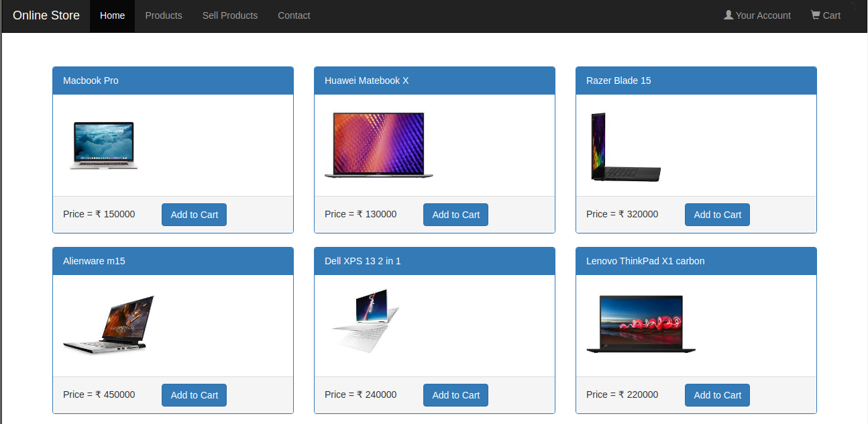Click the shopping cart icon in navbar
Viewport: 868px width, 424px height.
815,15
